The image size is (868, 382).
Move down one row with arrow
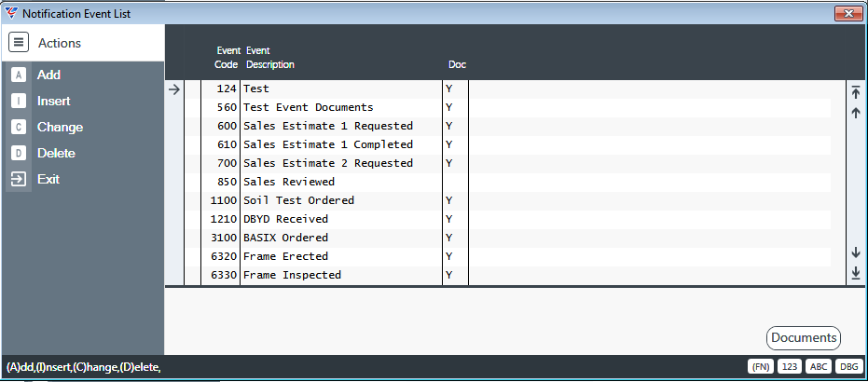(x=856, y=252)
